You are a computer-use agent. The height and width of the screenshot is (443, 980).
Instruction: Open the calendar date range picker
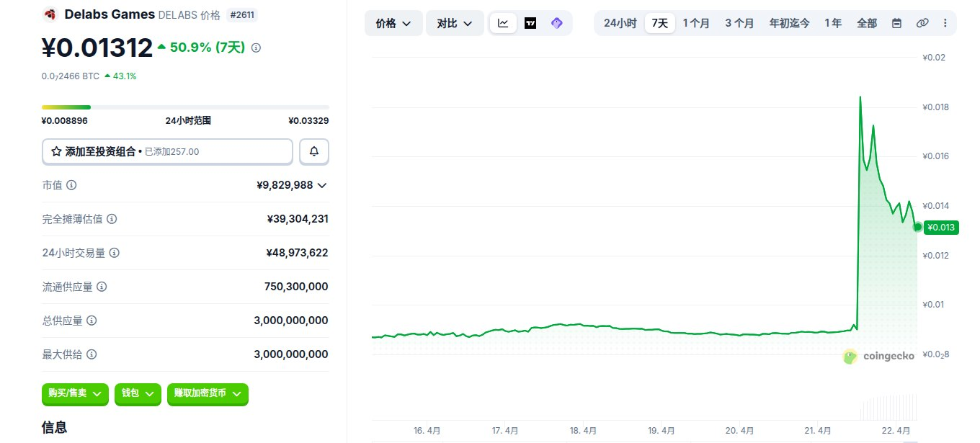click(896, 23)
